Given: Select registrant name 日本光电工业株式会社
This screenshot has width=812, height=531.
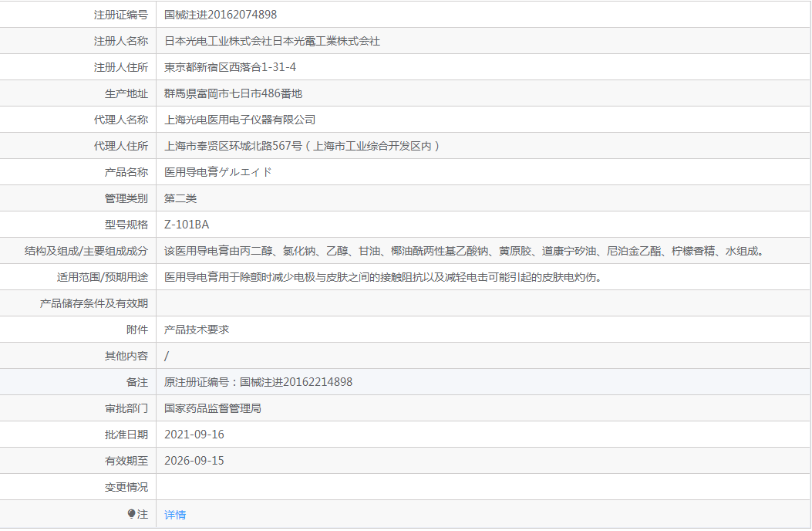Looking at the screenshot, I should [218, 41].
